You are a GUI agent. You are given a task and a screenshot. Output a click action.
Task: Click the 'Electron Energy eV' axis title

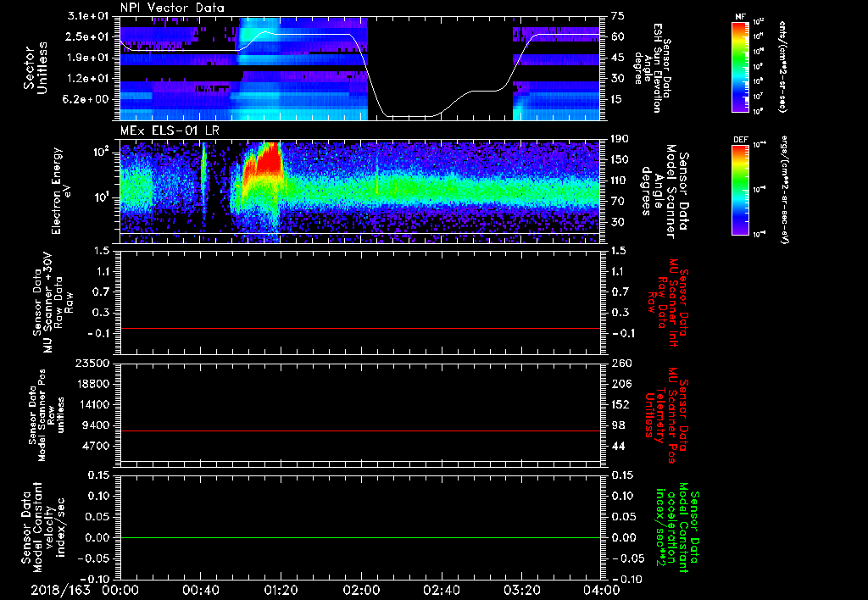point(61,191)
